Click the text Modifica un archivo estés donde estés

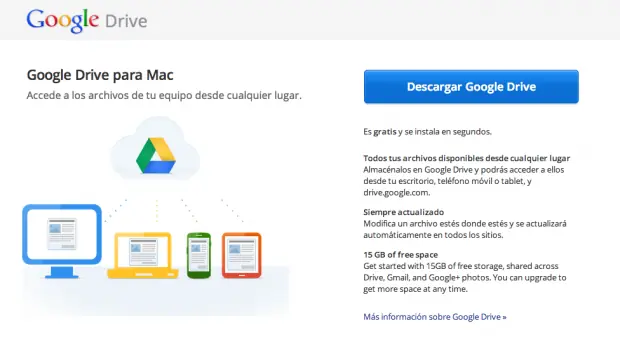pos(435,223)
